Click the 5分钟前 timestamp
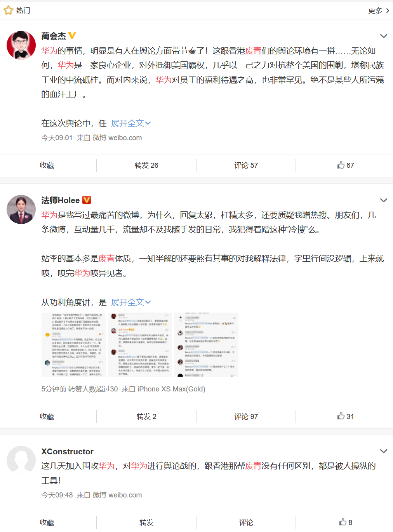 click(54, 389)
